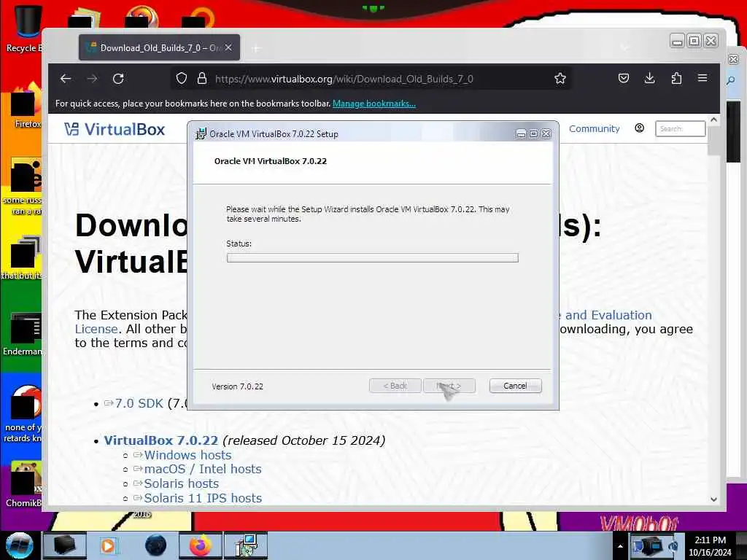Open the Windows Start menu
The height and width of the screenshot is (560, 747).
coord(20,545)
